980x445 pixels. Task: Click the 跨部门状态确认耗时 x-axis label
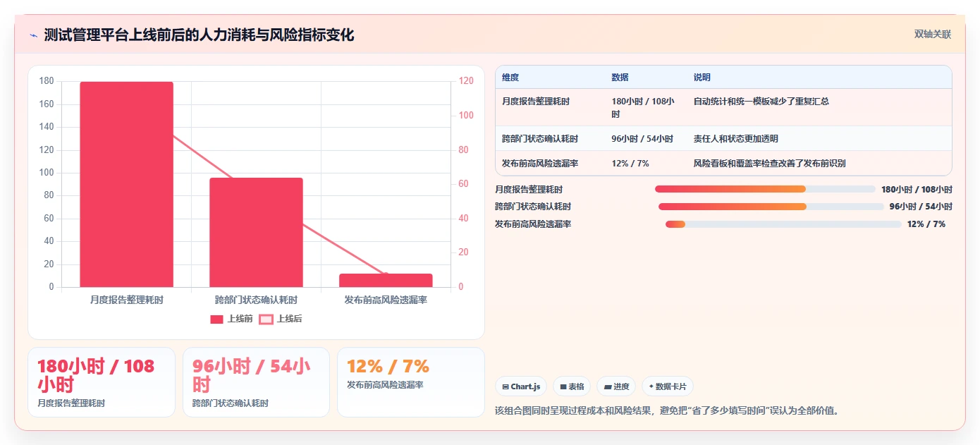(x=256, y=300)
